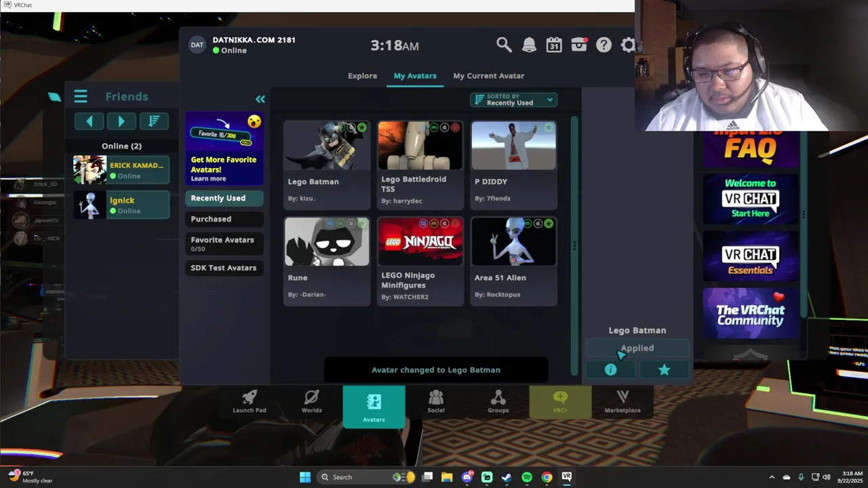Select the P DIDDY avatar card
868x488 pixels.
pyautogui.click(x=514, y=165)
